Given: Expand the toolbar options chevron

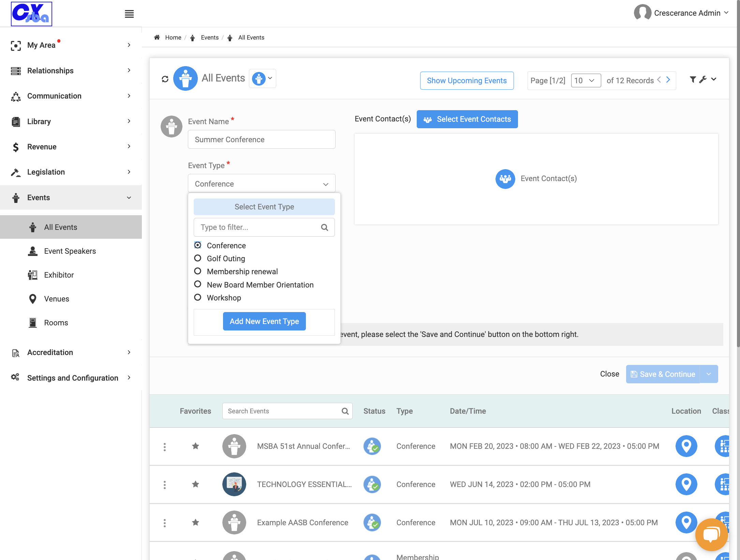Looking at the screenshot, I should pyautogui.click(x=714, y=79).
